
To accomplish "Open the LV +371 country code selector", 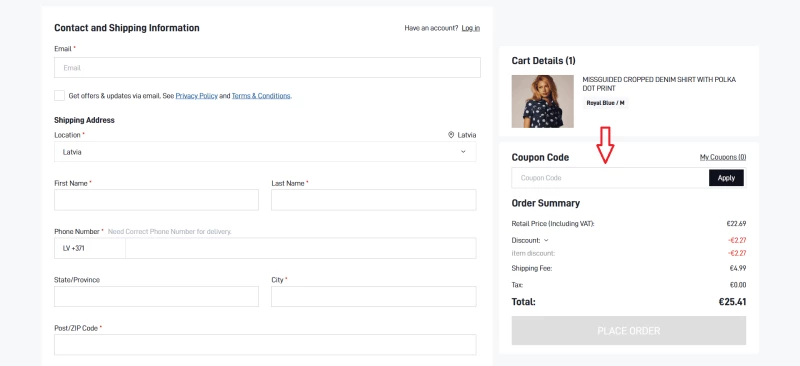I will coord(90,248).
